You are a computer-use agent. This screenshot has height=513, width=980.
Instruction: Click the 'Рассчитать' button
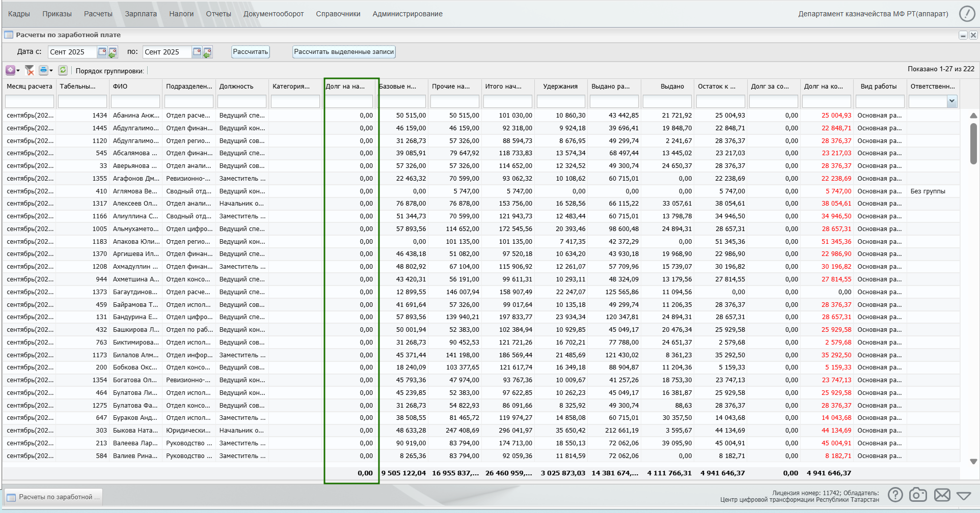[250, 52]
